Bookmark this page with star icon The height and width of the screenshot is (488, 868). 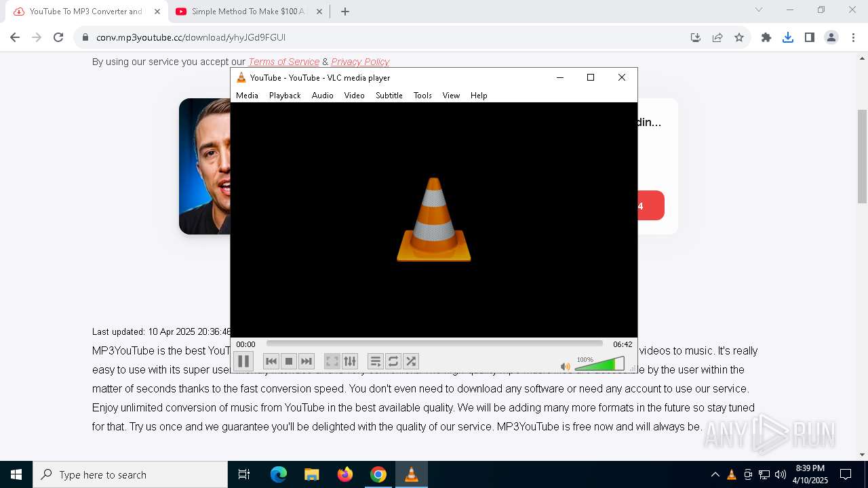(739, 37)
